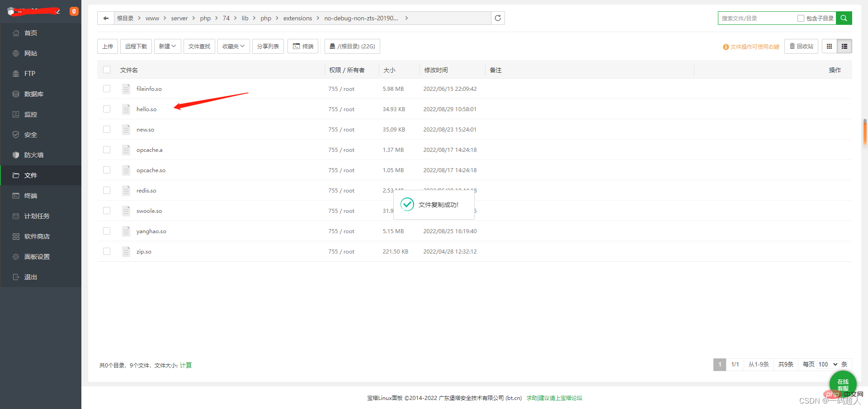The height and width of the screenshot is (409, 868).
Task: Open the 分享列表 share list
Action: pyautogui.click(x=268, y=46)
